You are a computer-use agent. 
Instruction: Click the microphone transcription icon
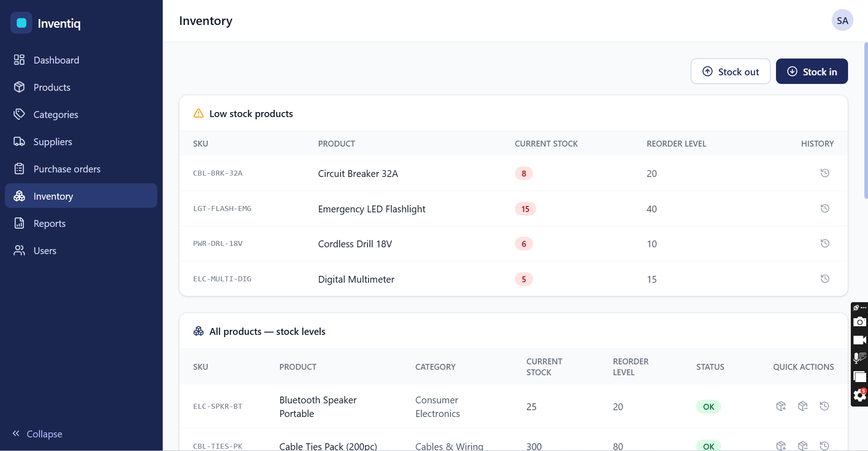[859, 358]
